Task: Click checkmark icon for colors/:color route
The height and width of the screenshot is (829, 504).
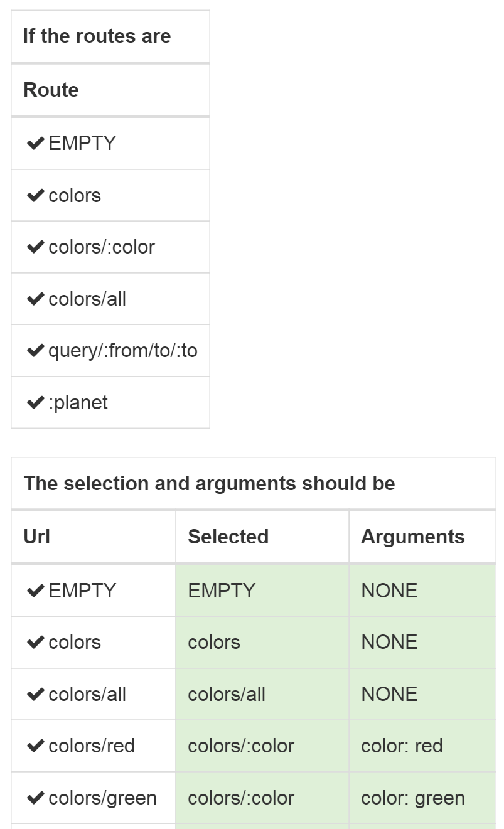Action: (x=35, y=247)
